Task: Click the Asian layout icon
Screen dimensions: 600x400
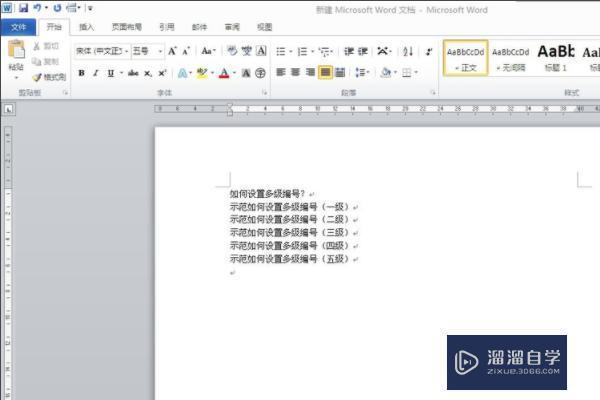Action: pyautogui.click(x=382, y=51)
